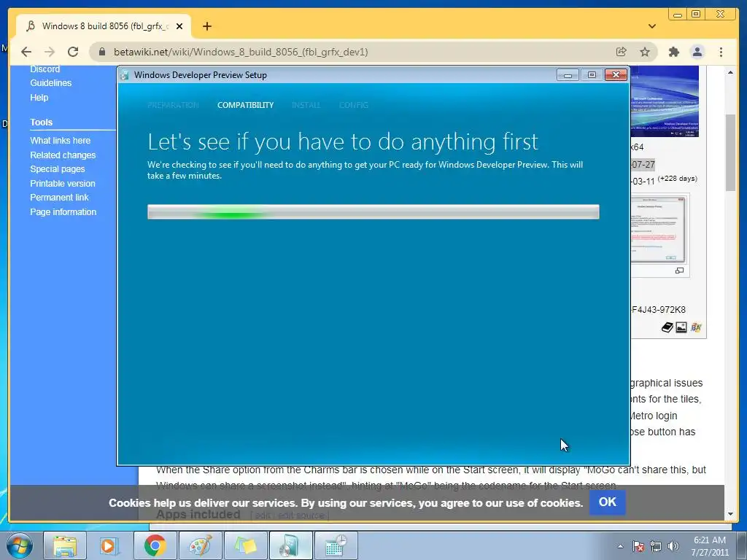747x560 pixels.
Task: Open the network tray icon
Action: click(656, 546)
